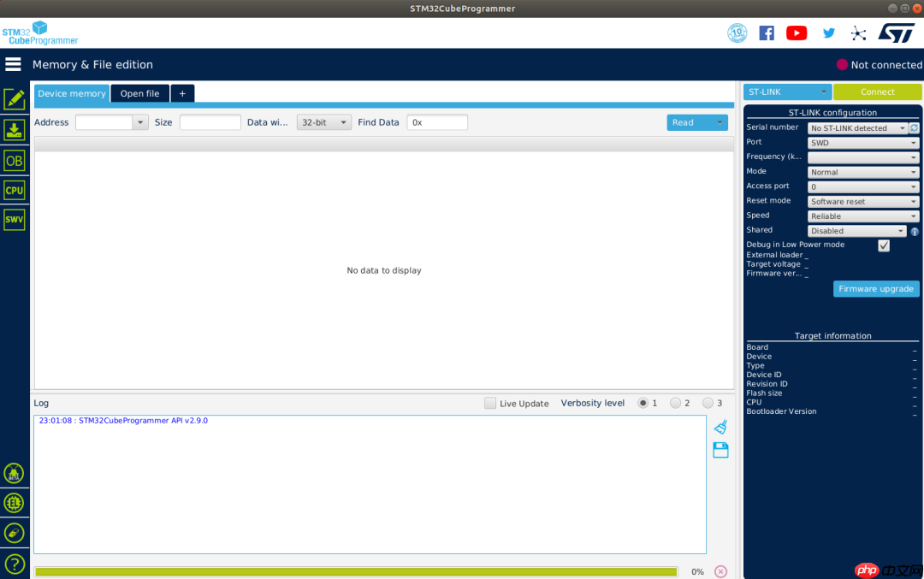Image resolution: width=924 pixels, height=579 pixels.
Task: Switch to the Open file tab
Action: 139,94
